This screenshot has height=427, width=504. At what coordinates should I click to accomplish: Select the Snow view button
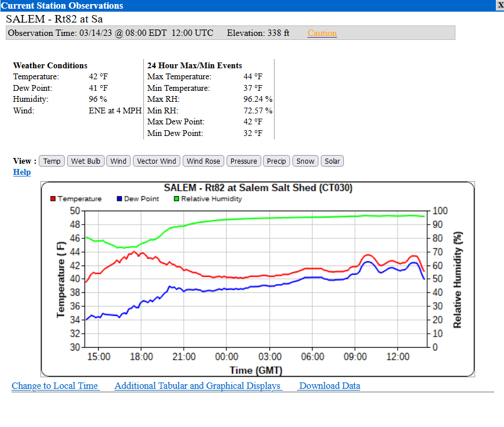click(x=305, y=161)
